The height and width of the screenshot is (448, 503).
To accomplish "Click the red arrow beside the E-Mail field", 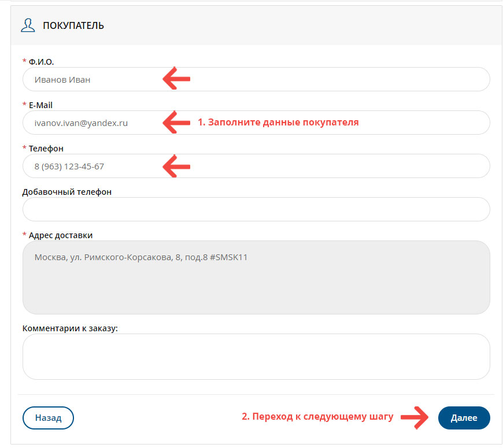I will pos(176,123).
